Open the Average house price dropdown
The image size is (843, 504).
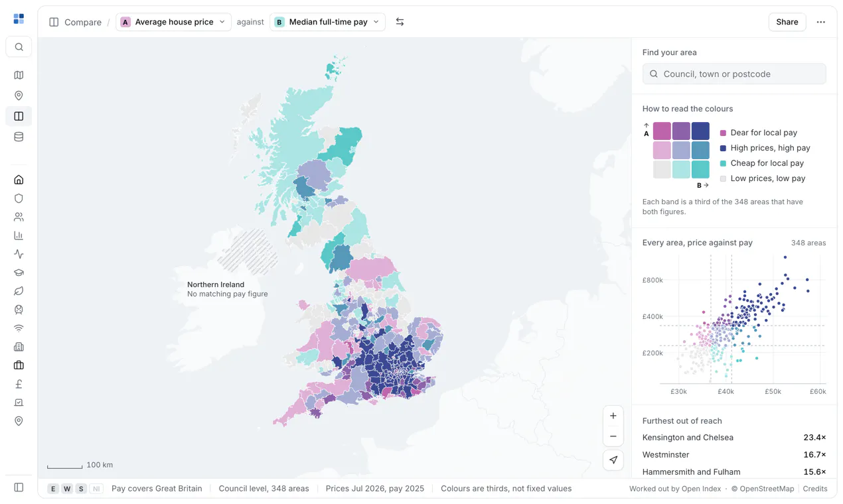point(173,22)
